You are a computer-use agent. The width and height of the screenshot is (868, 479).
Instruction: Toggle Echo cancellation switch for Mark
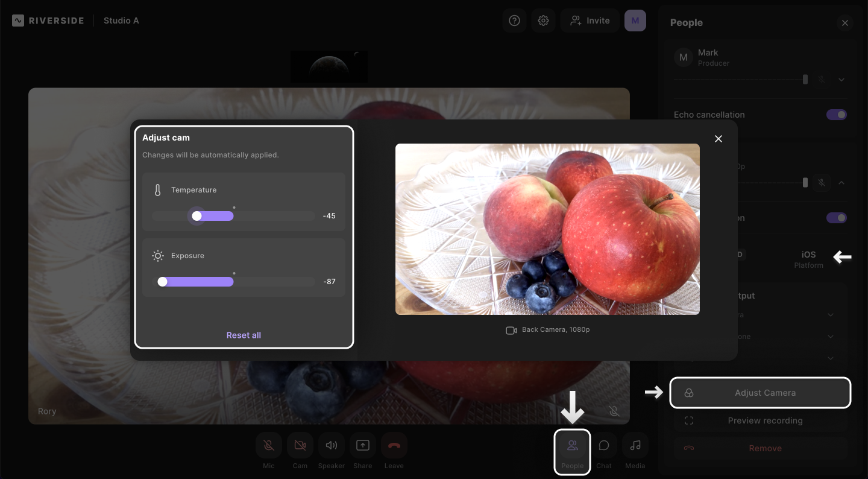pos(837,115)
